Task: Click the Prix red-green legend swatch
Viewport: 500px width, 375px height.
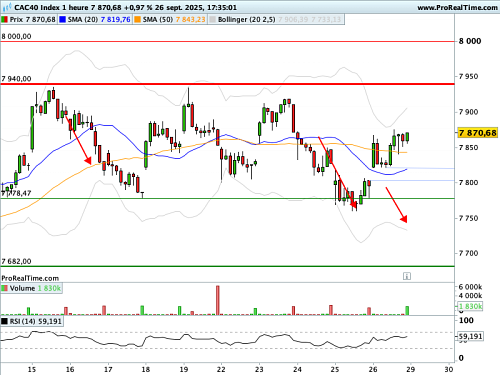Action: [x=5, y=20]
